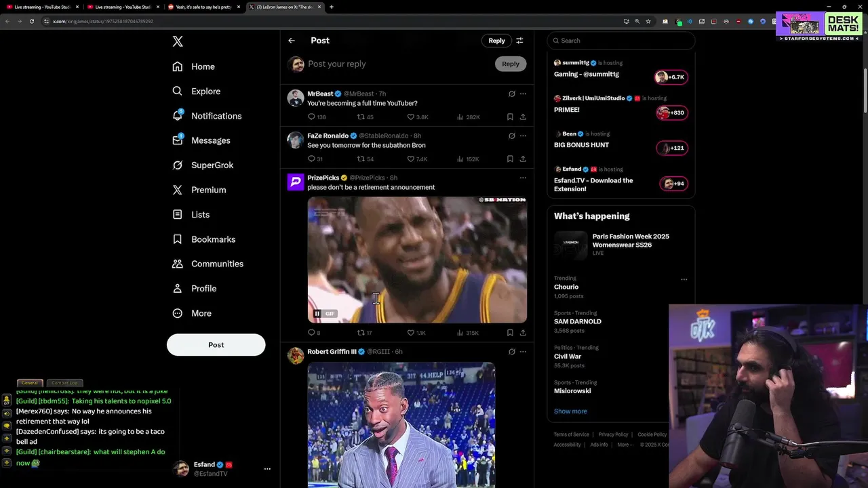This screenshot has width=868, height=488.
Task: Open Bean's BIG BONUS HUNT live
Action: coord(620,140)
